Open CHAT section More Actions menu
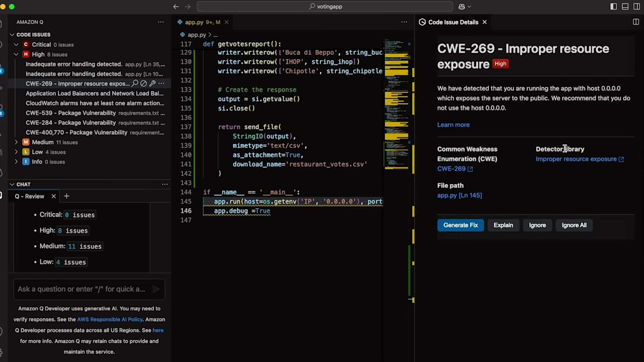Screen dimensions: 644x362 click(x=165, y=184)
